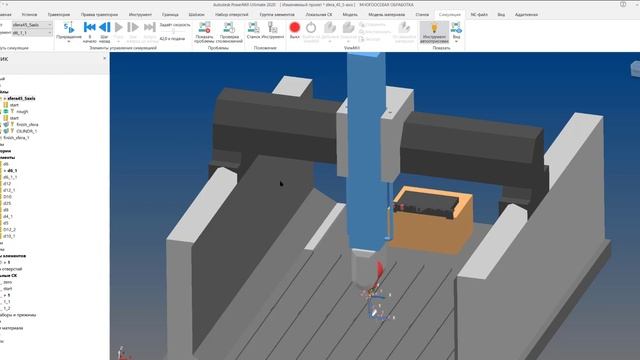This screenshot has width=640, height=360.
Task: Select tool d12_1 in tool list
Action: tap(9, 190)
